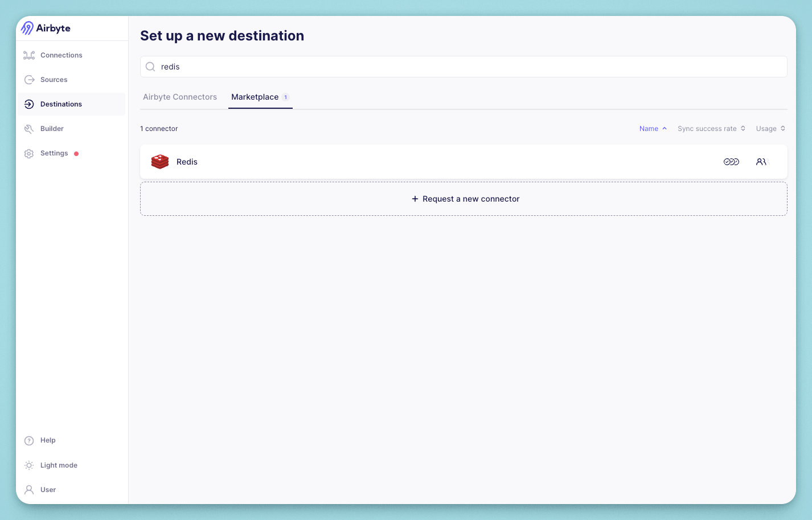Click the Settings gear icon
Viewport: 812px width, 520px height.
(29, 153)
